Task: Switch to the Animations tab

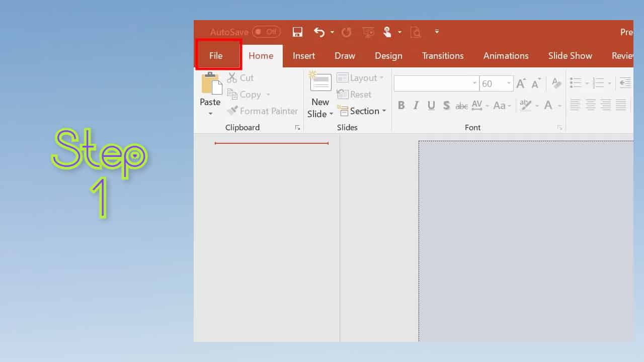Action: pyautogui.click(x=506, y=56)
